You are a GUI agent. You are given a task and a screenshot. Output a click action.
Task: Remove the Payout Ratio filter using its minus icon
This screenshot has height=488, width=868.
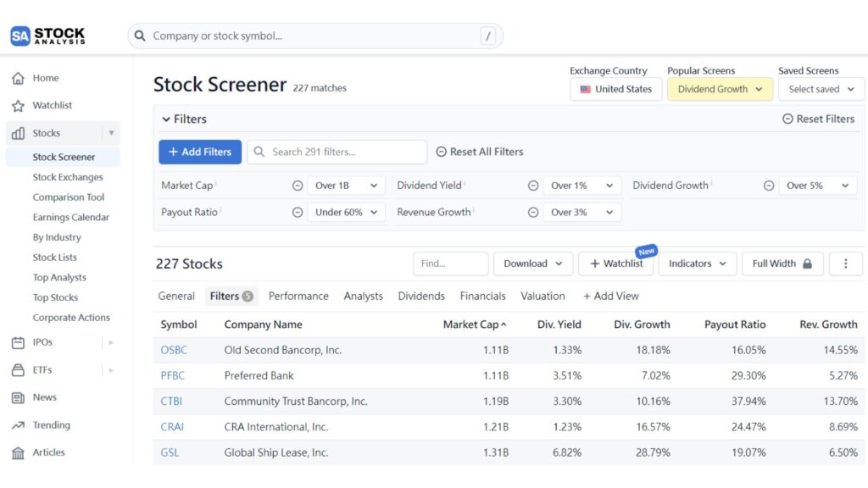pyautogui.click(x=298, y=212)
